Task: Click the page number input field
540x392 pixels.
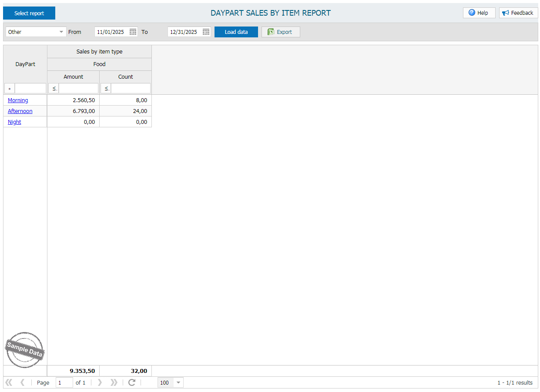Action: (x=64, y=382)
